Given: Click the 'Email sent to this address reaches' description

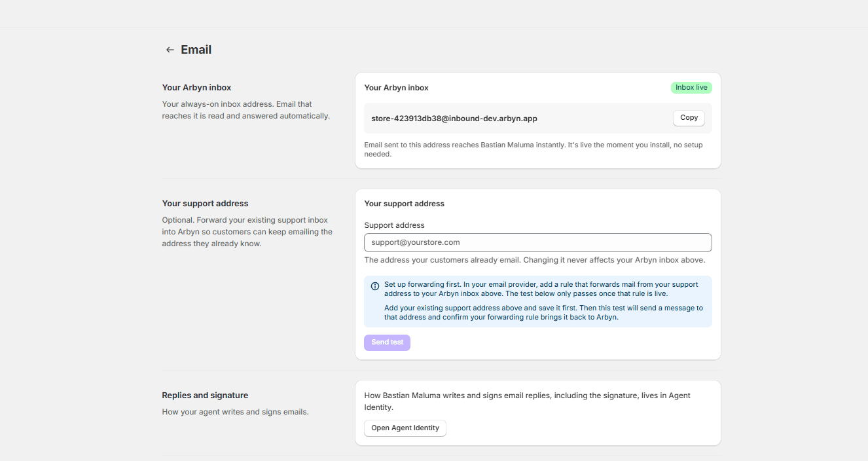Looking at the screenshot, I should [x=533, y=149].
